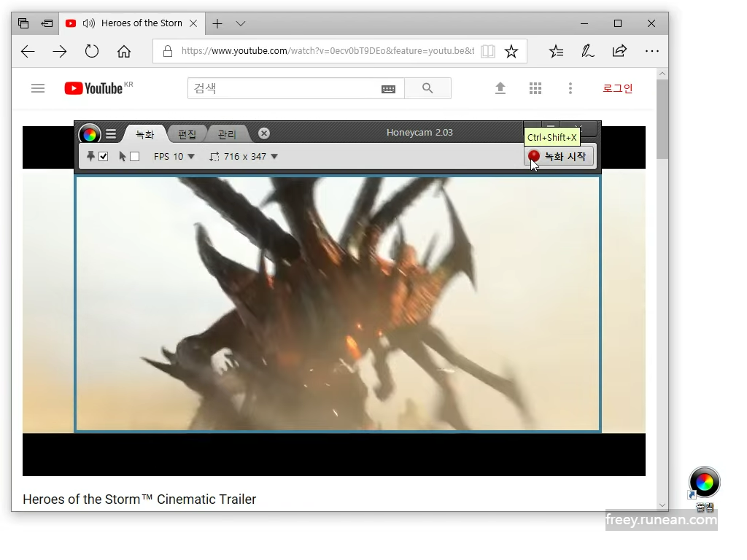Refresh the page in Edge
747x560 pixels.
point(91,51)
